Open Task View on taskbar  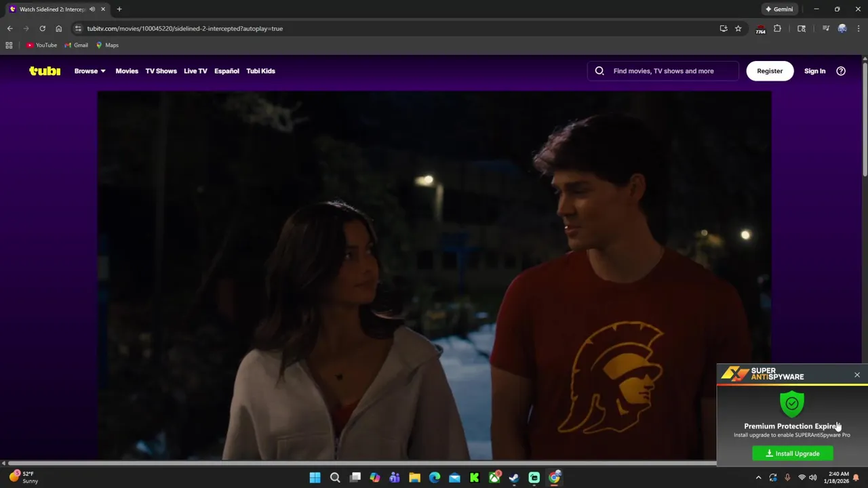[355, 478]
